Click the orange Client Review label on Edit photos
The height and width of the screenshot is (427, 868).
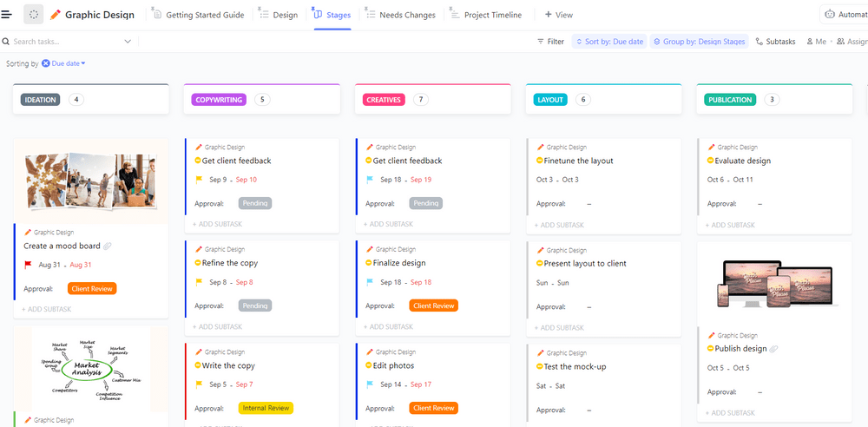click(434, 408)
